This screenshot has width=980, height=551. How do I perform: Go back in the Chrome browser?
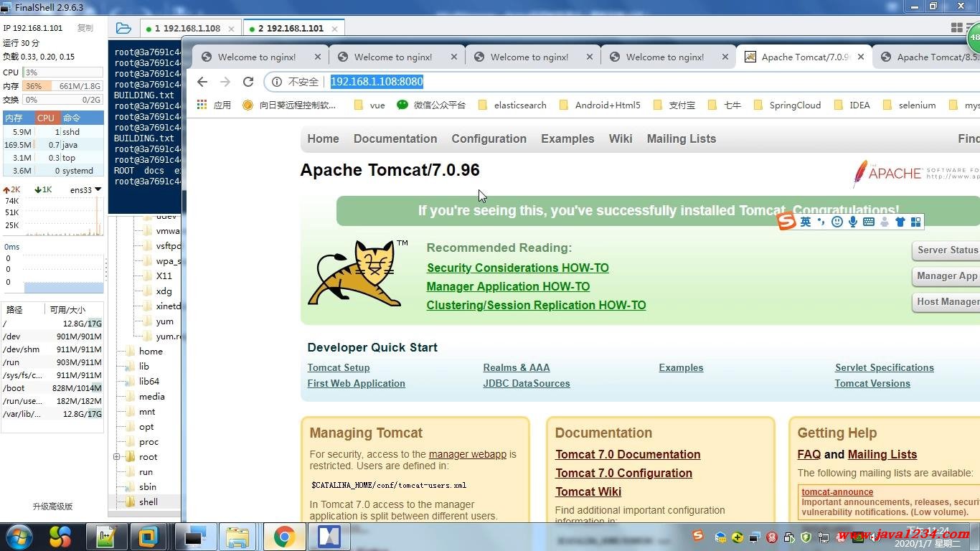[x=202, y=82]
